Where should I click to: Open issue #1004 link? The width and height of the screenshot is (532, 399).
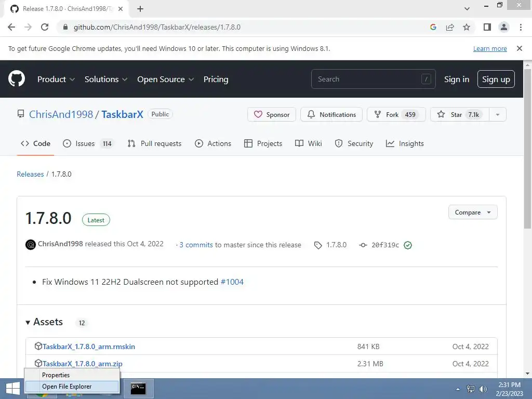point(232,282)
